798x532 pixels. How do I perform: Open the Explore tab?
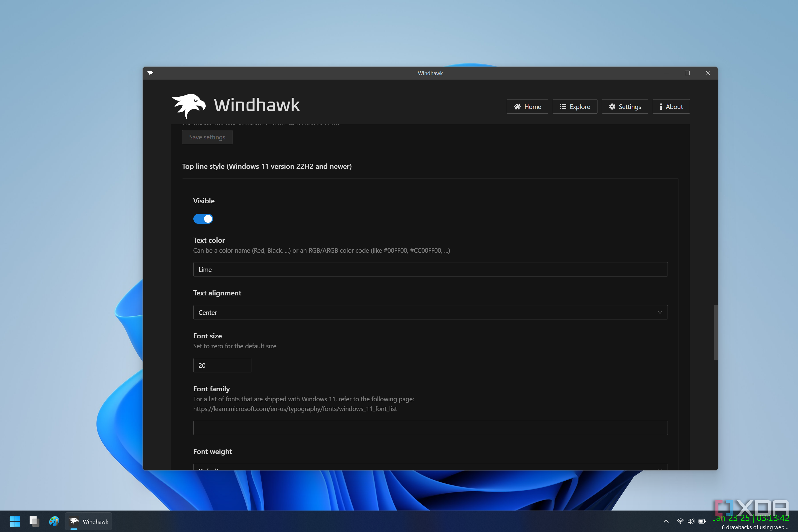(x=575, y=107)
